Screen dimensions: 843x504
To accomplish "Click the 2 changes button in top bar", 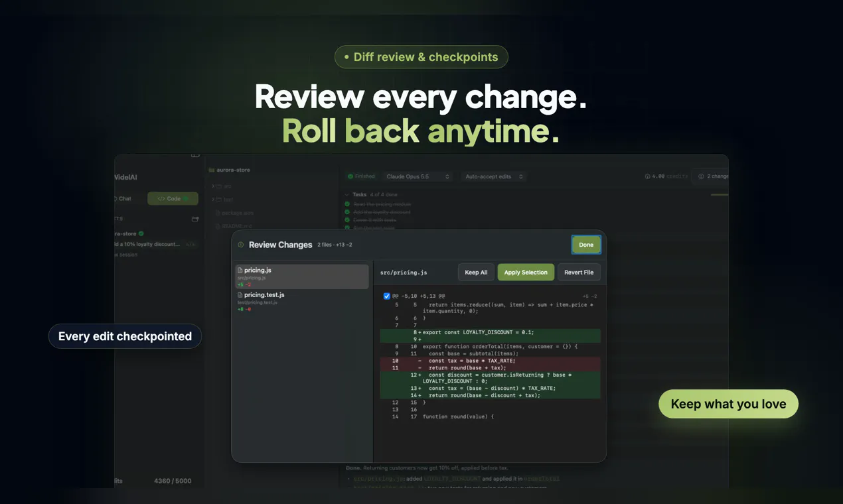I will point(711,176).
